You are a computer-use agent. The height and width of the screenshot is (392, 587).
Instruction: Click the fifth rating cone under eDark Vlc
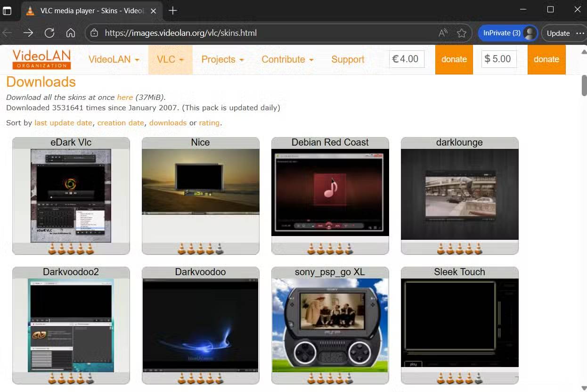[x=89, y=249]
